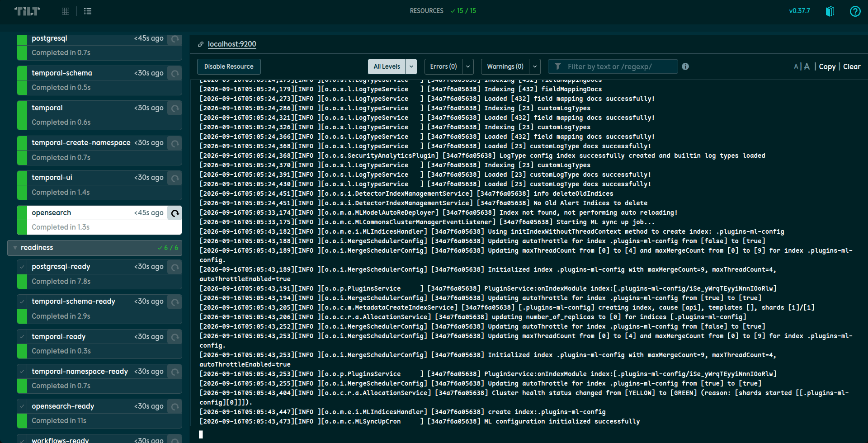
Task: Click the v0.37.7 version label
Action: pyautogui.click(x=799, y=11)
